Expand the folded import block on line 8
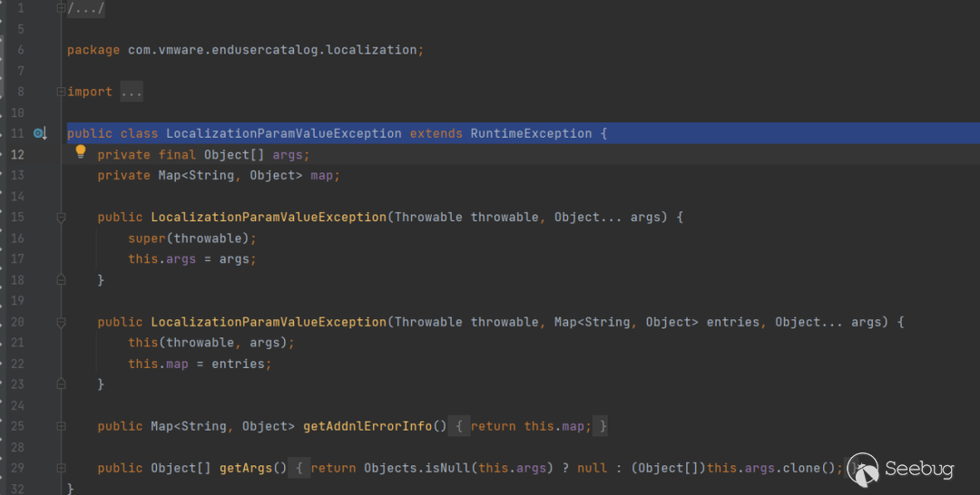 [62, 92]
